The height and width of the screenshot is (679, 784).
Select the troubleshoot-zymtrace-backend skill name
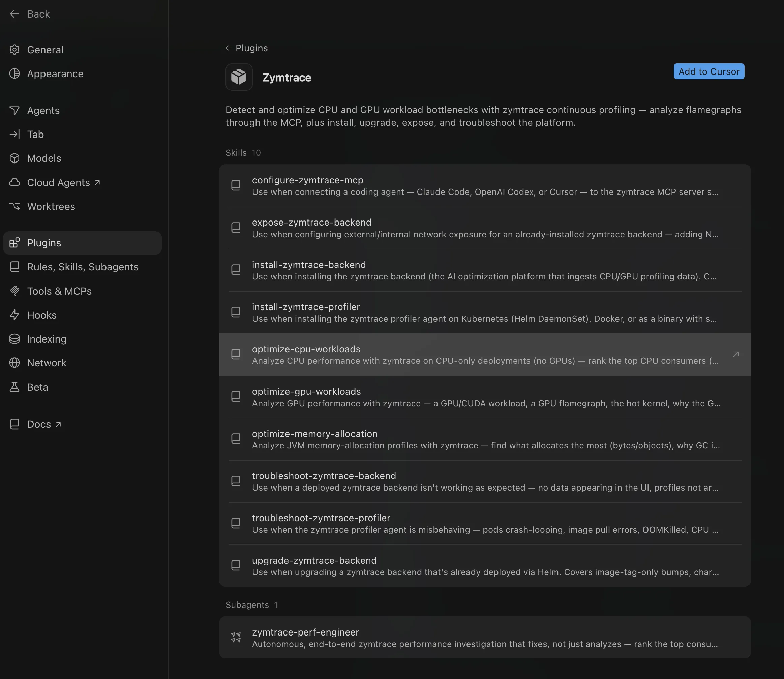pyautogui.click(x=324, y=476)
